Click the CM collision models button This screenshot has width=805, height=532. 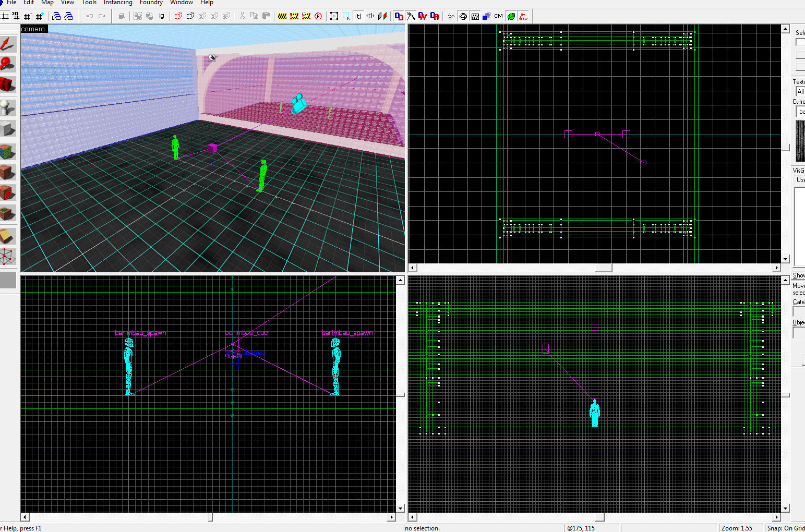[498, 16]
